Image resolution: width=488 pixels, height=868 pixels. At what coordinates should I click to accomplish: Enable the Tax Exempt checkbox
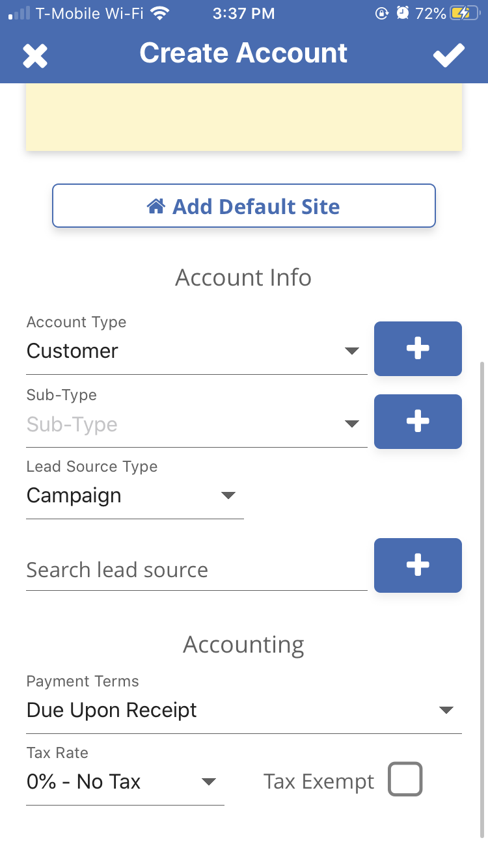(405, 779)
